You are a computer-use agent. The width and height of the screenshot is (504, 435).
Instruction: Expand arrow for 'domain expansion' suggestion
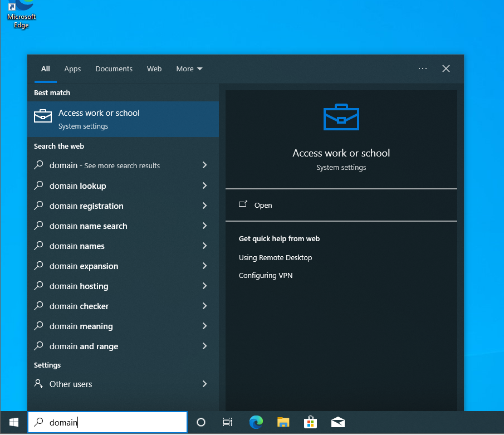coord(205,266)
